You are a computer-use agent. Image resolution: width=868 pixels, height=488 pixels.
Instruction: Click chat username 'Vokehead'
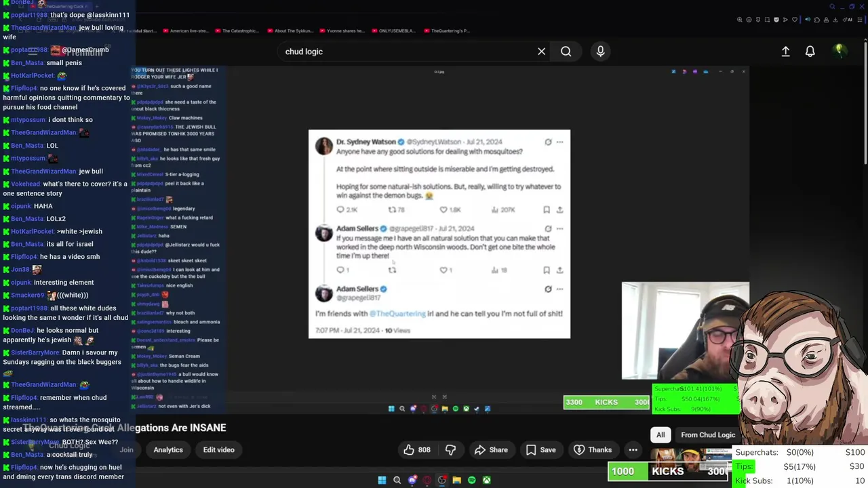[x=26, y=184]
